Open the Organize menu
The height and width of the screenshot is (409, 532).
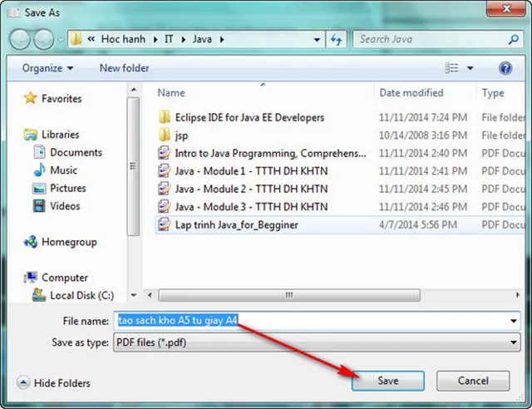(47, 68)
